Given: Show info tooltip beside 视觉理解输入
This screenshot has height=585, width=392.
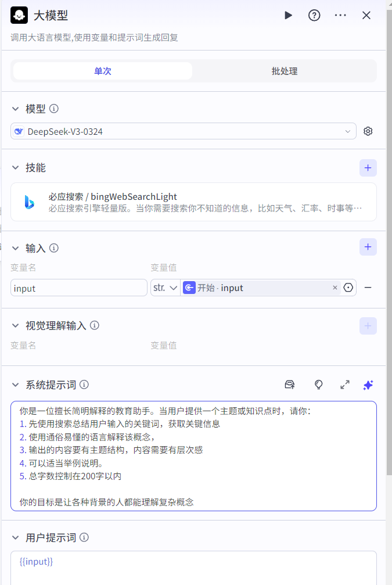Looking at the screenshot, I should [x=95, y=325].
